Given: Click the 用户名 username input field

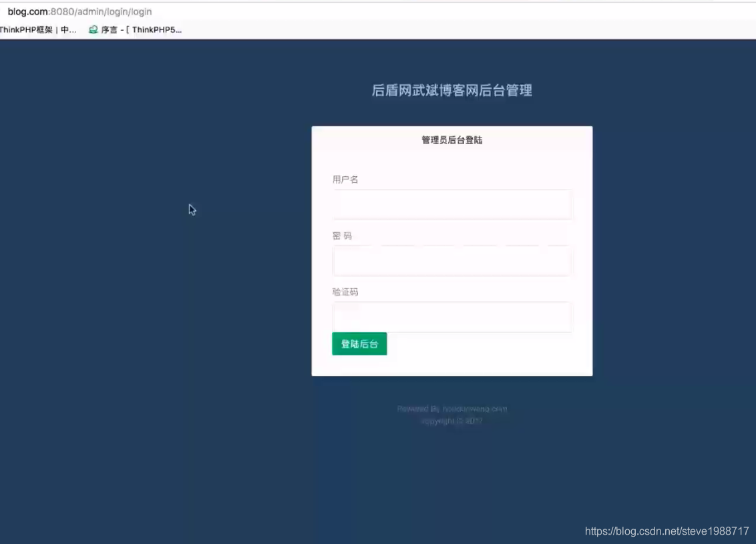Looking at the screenshot, I should tap(451, 205).
